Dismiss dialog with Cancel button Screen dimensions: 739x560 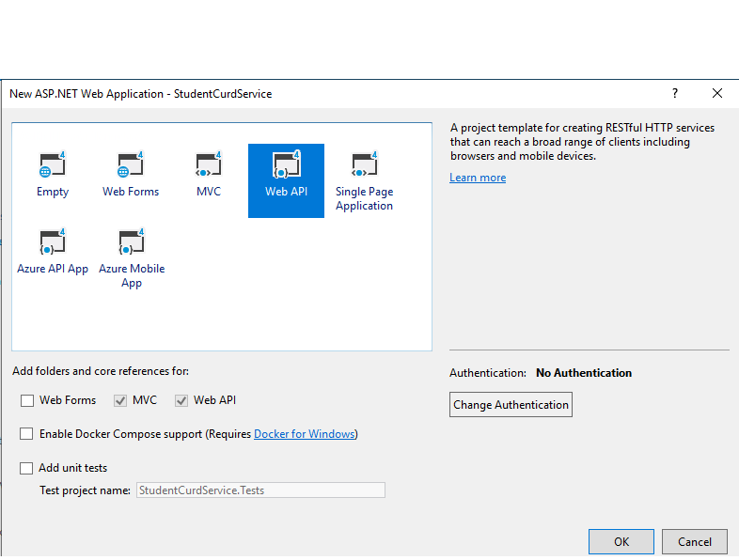695,541
